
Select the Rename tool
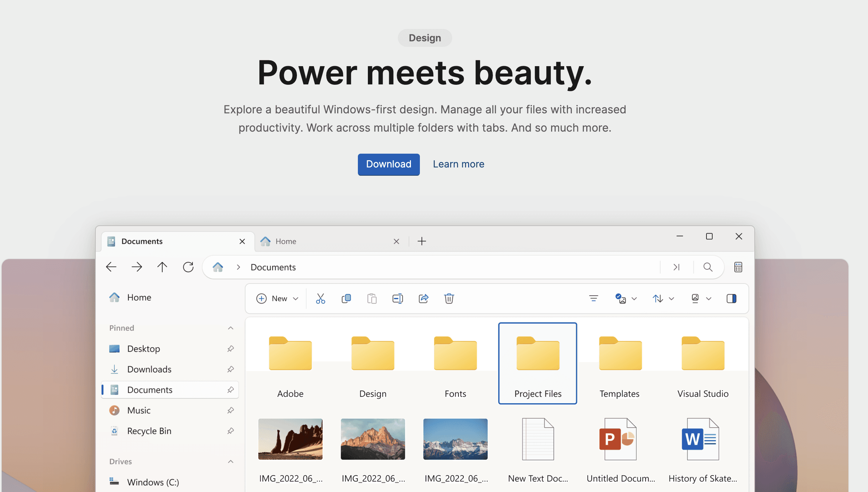[x=397, y=298]
